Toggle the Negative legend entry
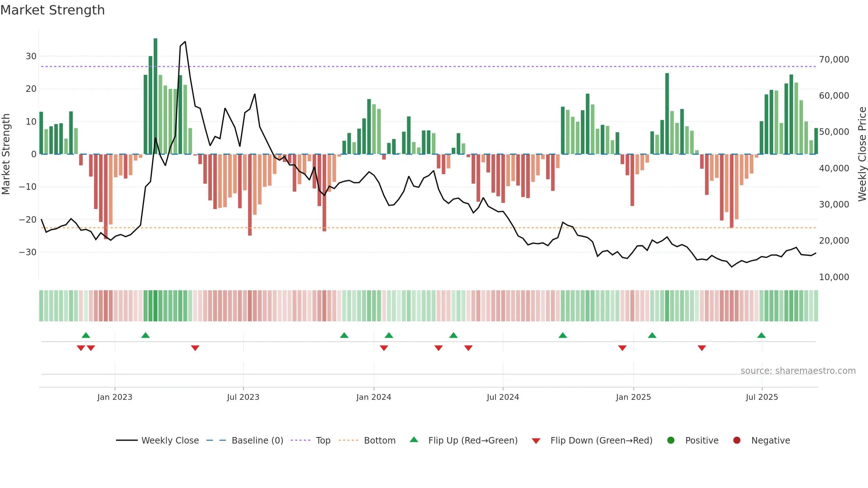868x488 pixels. point(761,440)
